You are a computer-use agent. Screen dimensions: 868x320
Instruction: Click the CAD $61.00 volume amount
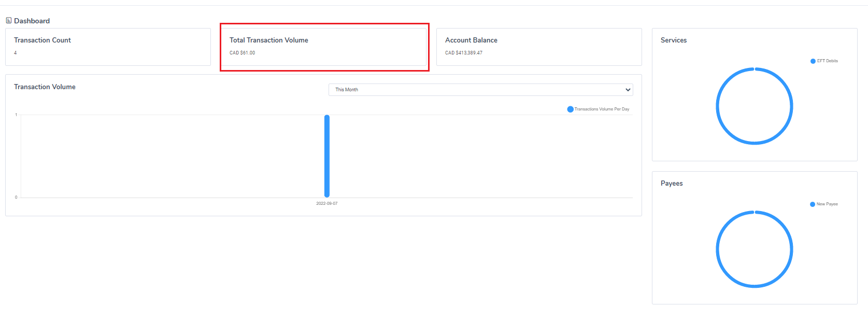[x=242, y=53]
